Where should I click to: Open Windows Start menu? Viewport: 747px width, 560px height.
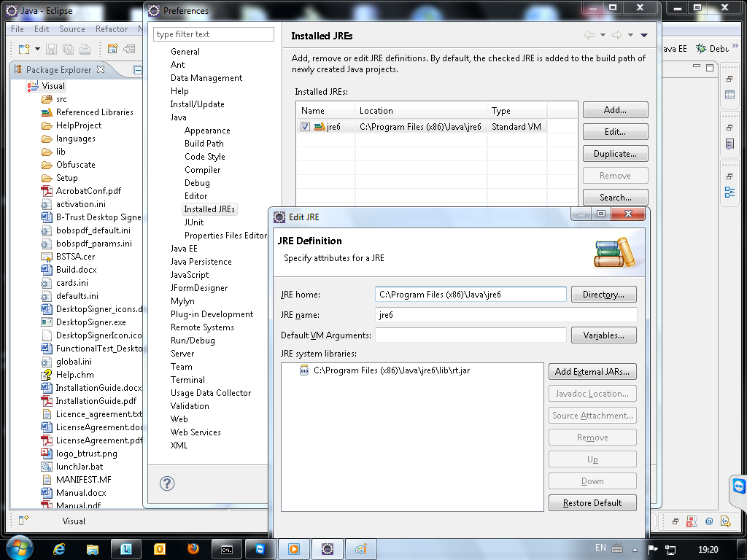click(x=18, y=548)
